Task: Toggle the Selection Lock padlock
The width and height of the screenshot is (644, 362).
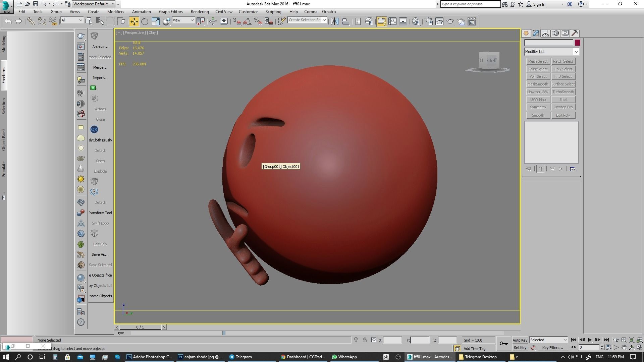Action: pos(365,340)
